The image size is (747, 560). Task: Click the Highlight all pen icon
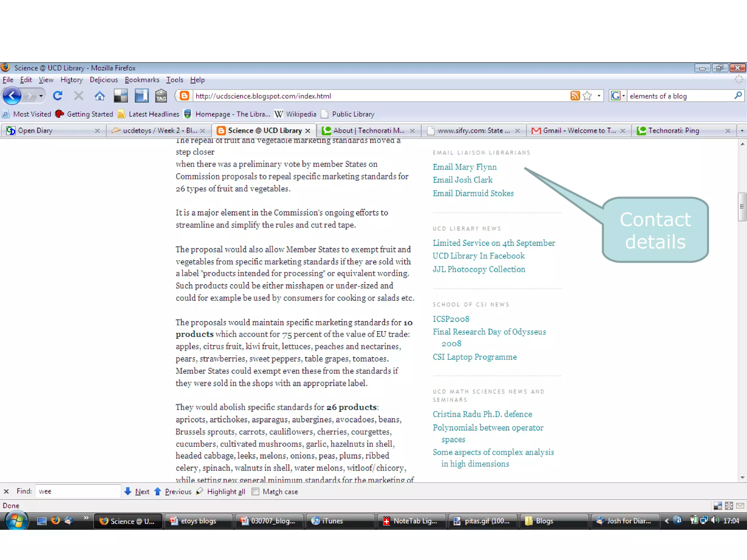200,491
